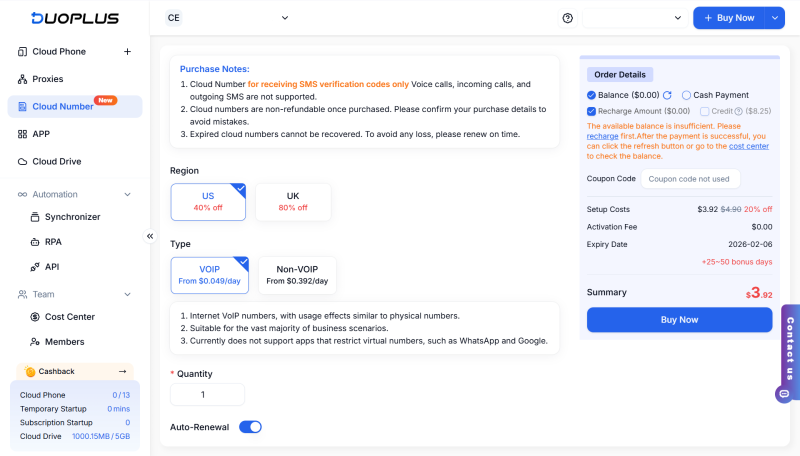Select the Cash Payment radio option
800x456 pixels.
(687, 95)
